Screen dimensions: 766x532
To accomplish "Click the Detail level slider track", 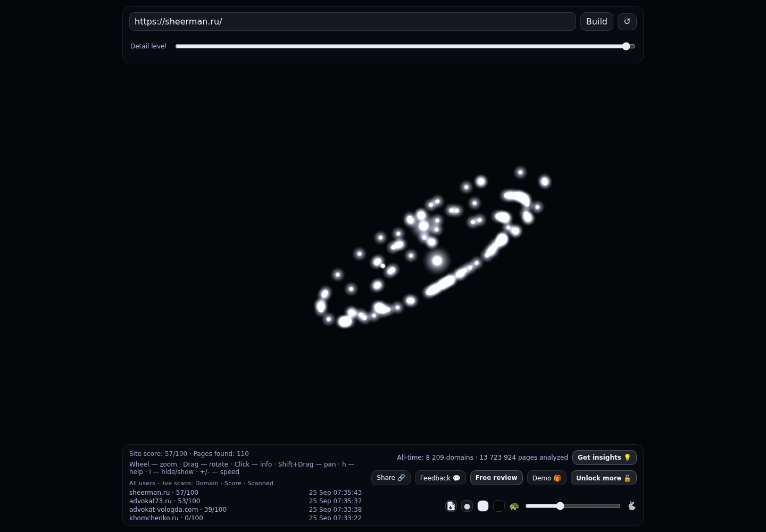I will [x=405, y=46].
